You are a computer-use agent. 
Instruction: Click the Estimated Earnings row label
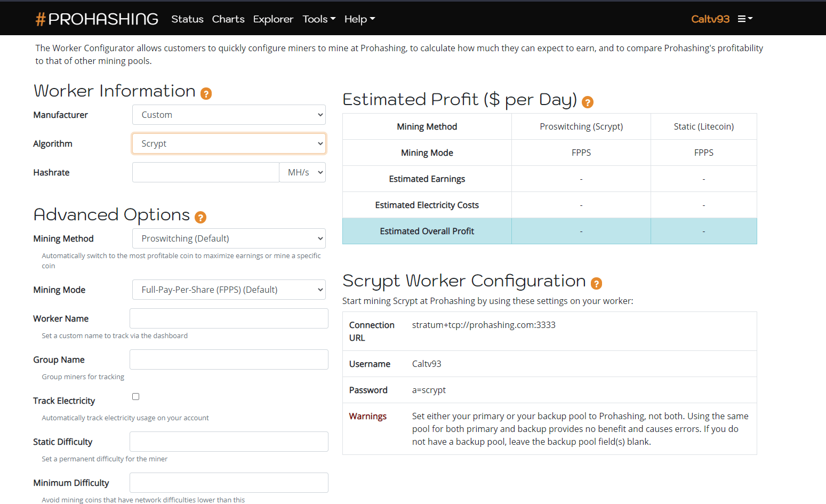click(x=427, y=179)
